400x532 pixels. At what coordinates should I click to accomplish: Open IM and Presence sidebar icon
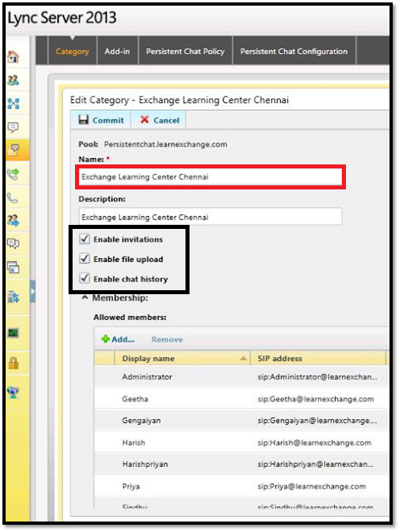point(13,127)
